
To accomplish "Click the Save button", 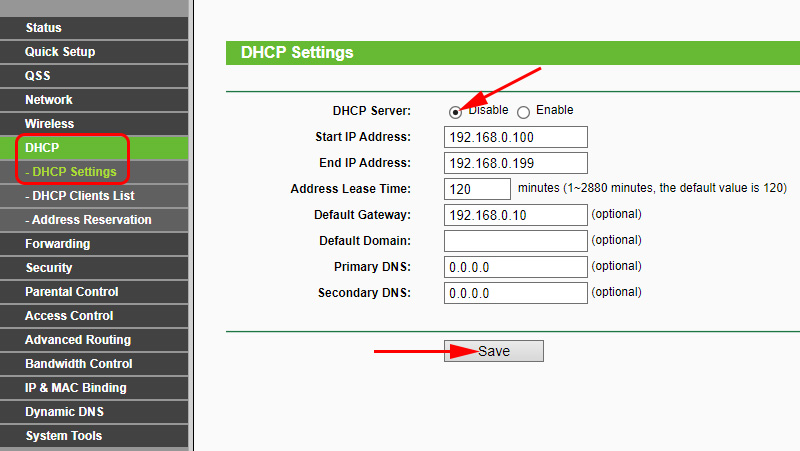I will pos(494,351).
